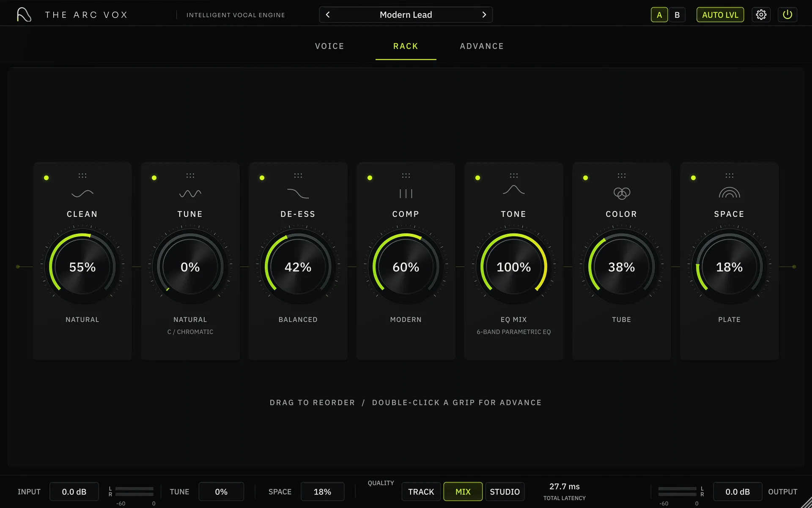The width and height of the screenshot is (812, 508).
Task: Toggle the plugin power bypass button
Action: coord(787,15)
